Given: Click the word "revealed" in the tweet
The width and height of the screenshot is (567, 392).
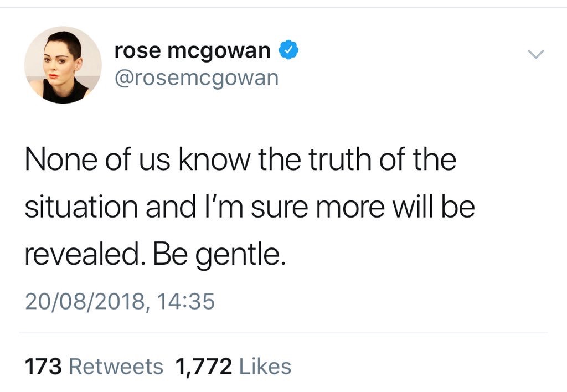Looking at the screenshot, I should pos(81,254).
